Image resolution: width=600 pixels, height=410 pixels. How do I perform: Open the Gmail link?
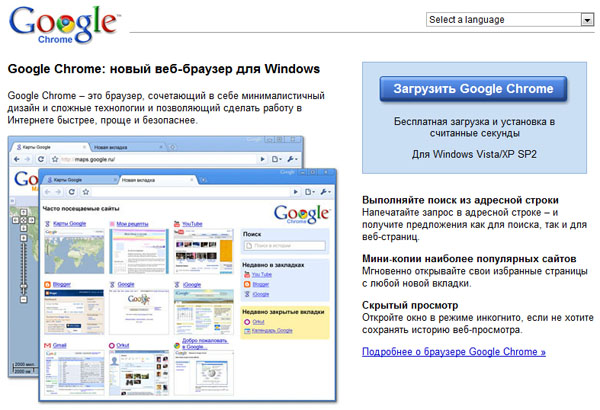coord(59,345)
